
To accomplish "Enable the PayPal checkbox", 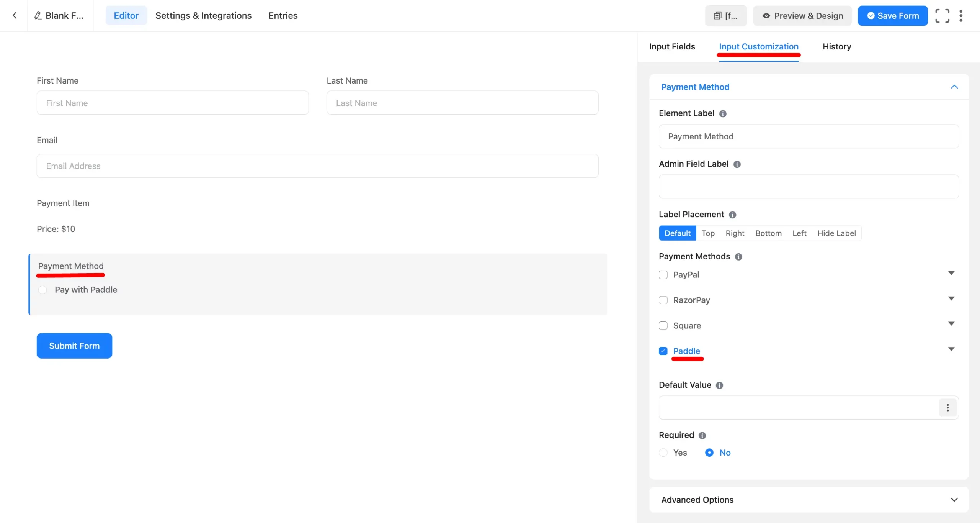I will tap(663, 275).
